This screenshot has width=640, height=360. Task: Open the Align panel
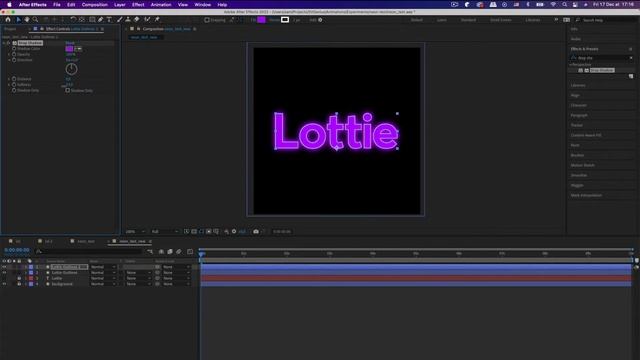pyautogui.click(x=575, y=95)
